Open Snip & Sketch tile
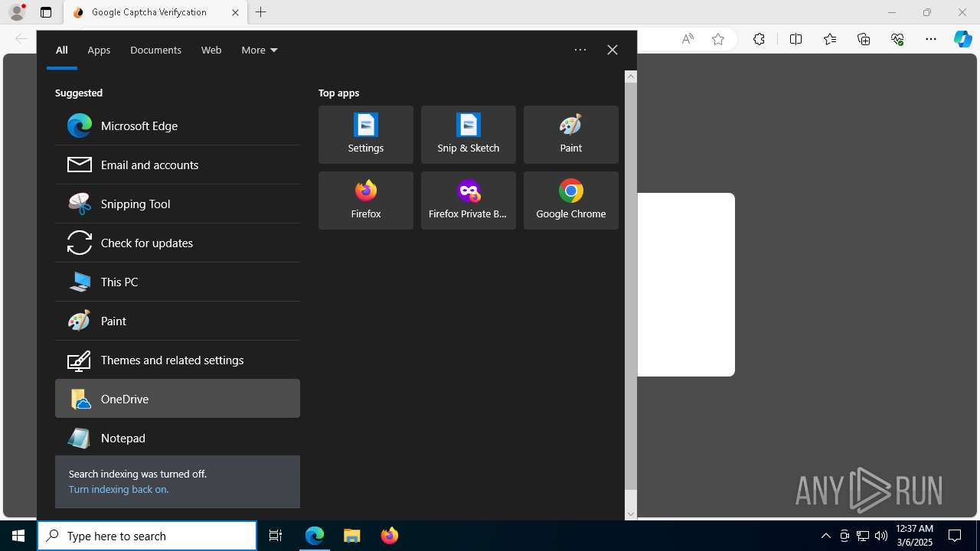Image resolution: width=980 pixels, height=551 pixels. (x=469, y=135)
